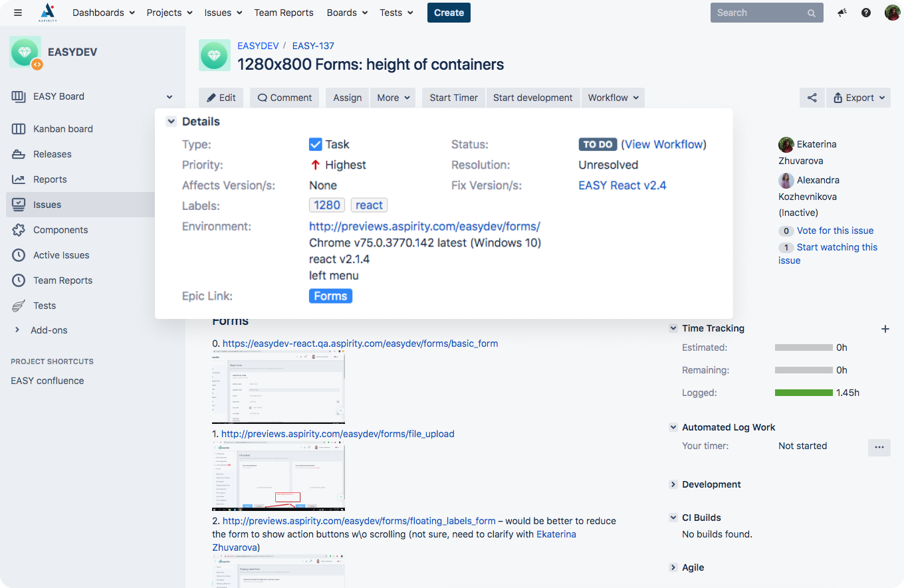Open notifications megaphone icon

[x=842, y=13]
